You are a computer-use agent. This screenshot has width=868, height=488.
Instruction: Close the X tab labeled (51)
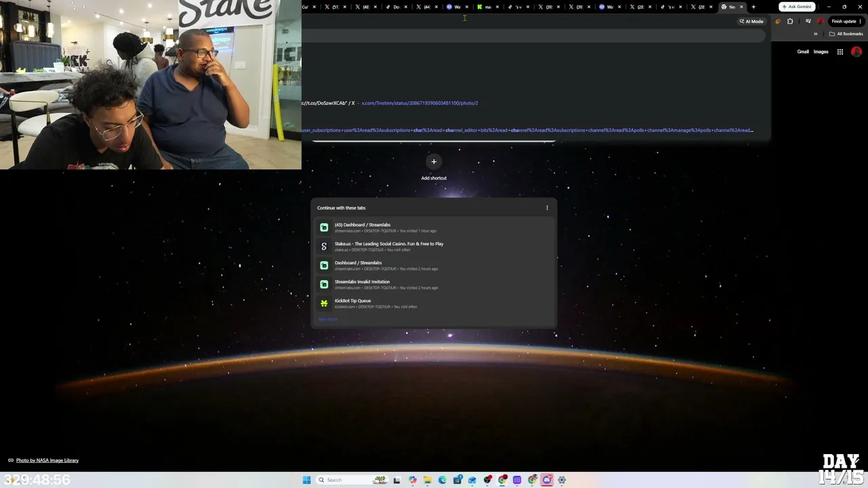(x=344, y=7)
